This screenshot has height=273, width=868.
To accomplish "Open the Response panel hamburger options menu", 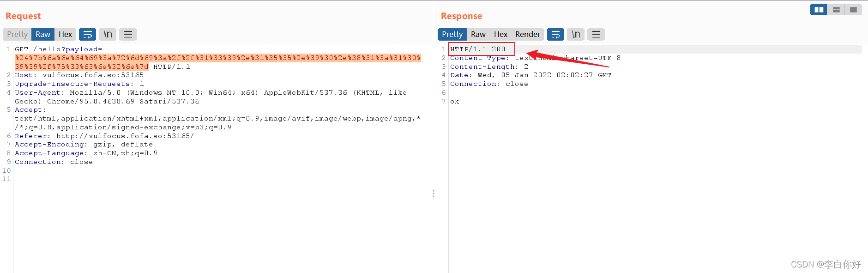I will pos(596,34).
